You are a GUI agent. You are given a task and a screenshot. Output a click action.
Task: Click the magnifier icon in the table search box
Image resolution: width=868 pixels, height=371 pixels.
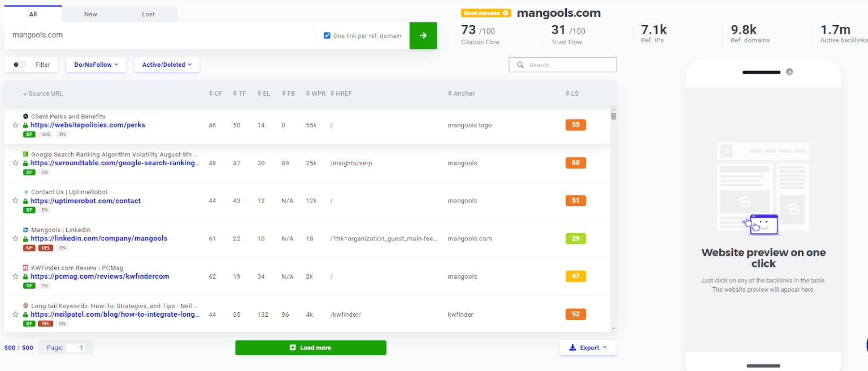(x=520, y=64)
